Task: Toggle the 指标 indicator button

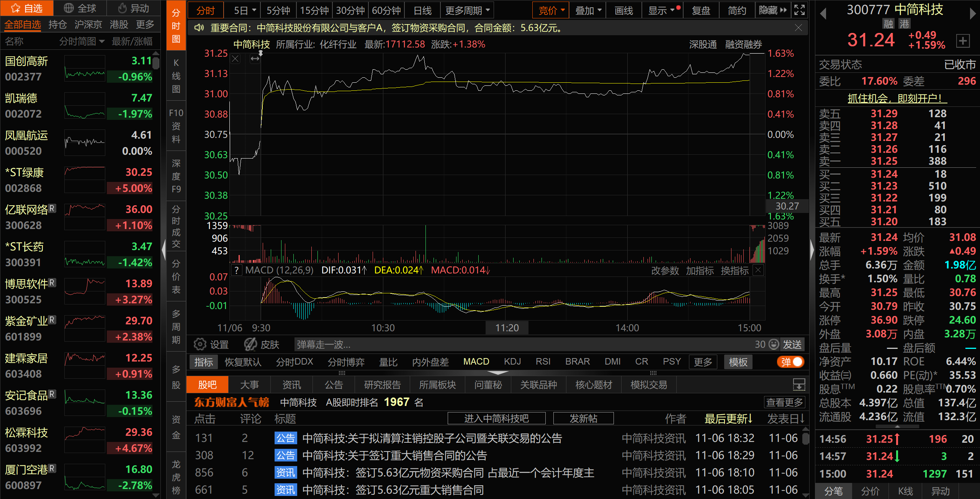Action: coord(203,362)
